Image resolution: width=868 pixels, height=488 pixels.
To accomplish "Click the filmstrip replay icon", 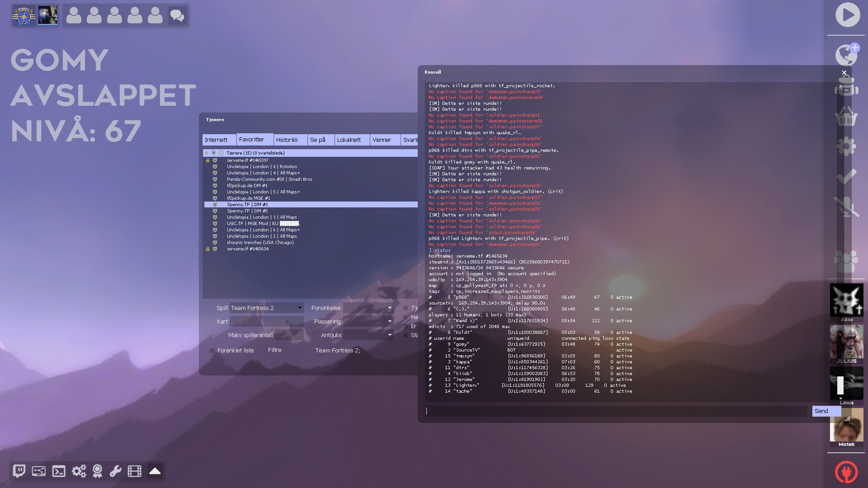I will [135, 471].
